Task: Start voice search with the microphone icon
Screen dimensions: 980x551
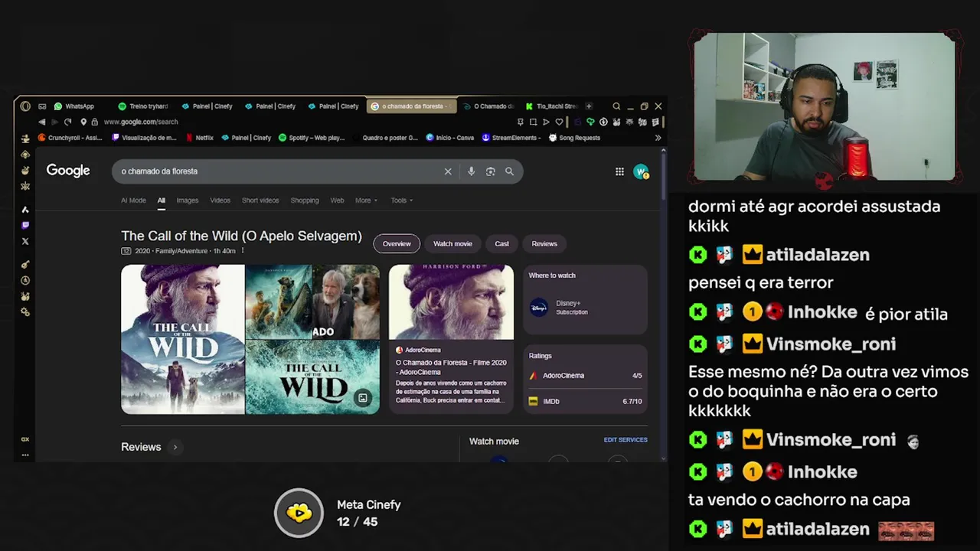Action: (x=471, y=171)
